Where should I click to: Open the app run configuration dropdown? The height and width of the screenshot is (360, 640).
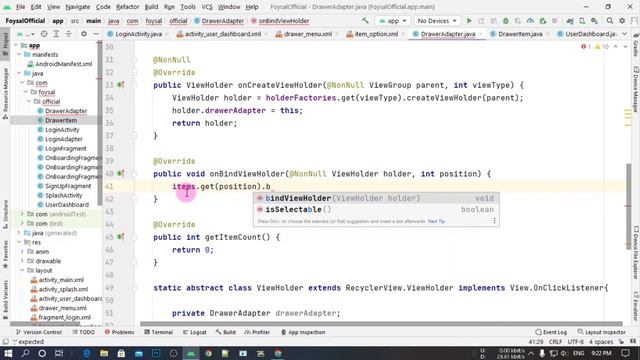pos(392,20)
